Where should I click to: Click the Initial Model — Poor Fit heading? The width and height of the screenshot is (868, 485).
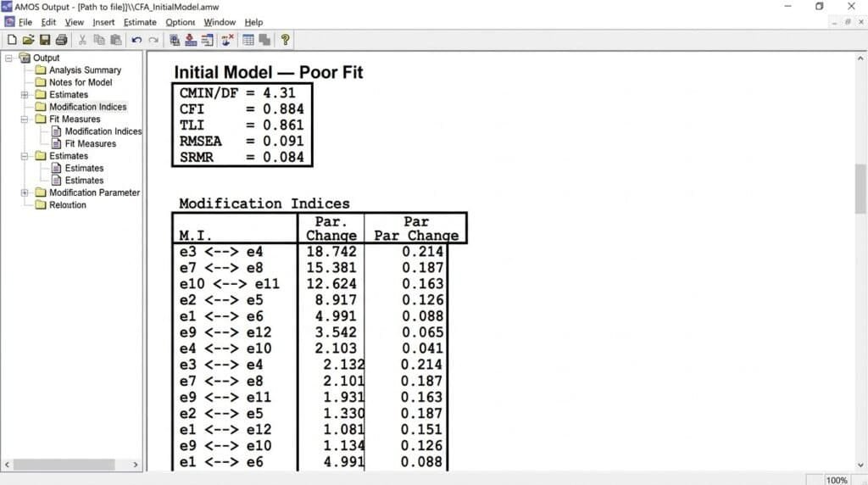pyautogui.click(x=269, y=73)
